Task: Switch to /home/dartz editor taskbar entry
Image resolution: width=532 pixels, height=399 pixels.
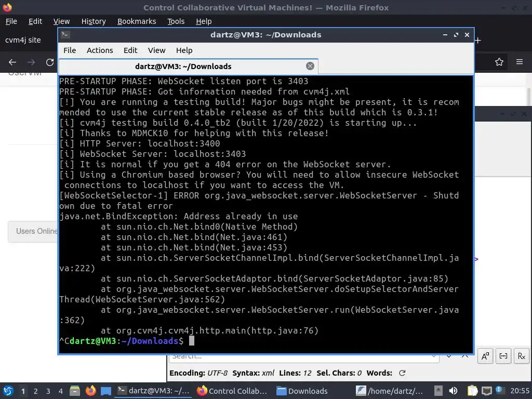Action: point(390,391)
